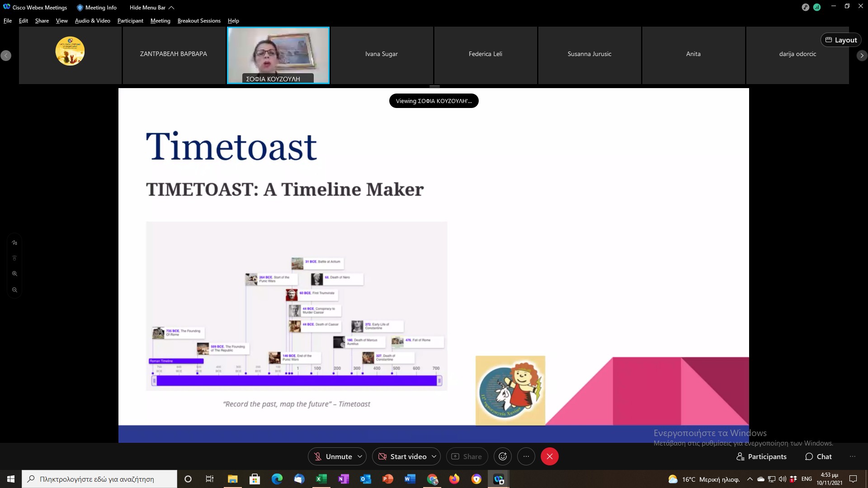Launch Microsoft Edge from the taskbar
This screenshot has height=488, width=868.
pos(277,479)
